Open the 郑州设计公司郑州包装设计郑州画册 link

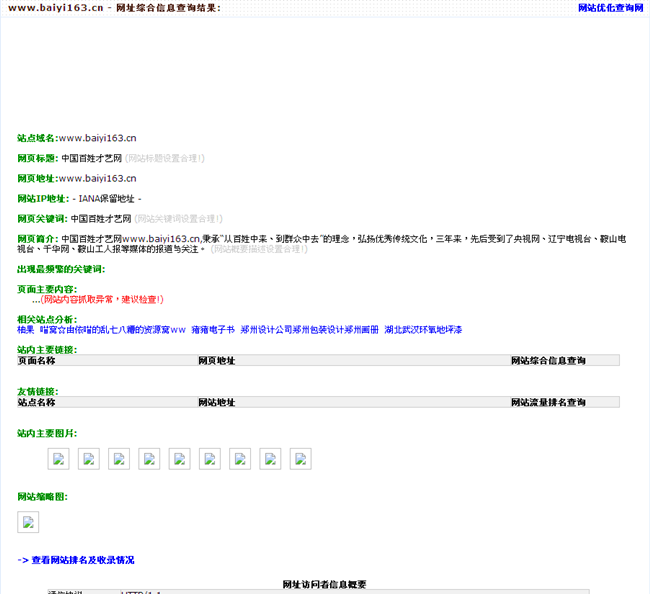310,329
